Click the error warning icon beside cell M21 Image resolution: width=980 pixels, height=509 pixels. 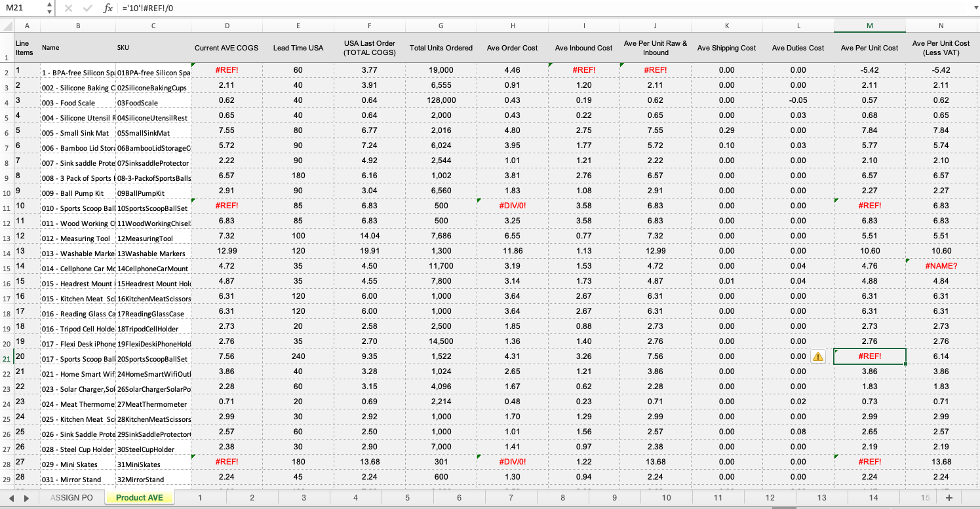pyautogui.click(x=818, y=356)
